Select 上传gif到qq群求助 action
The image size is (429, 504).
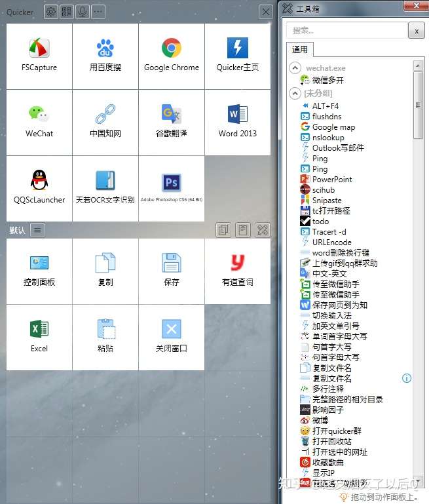[x=339, y=263]
